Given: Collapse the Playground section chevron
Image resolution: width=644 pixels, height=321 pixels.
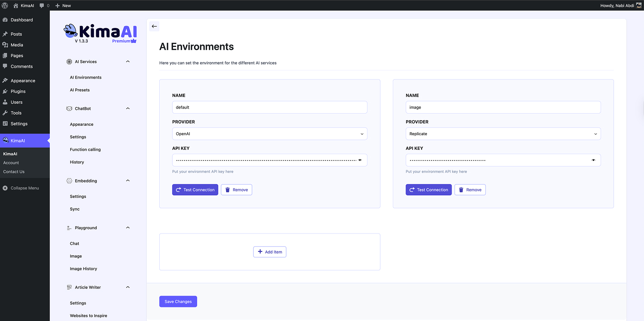Looking at the screenshot, I should [x=128, y=228].
